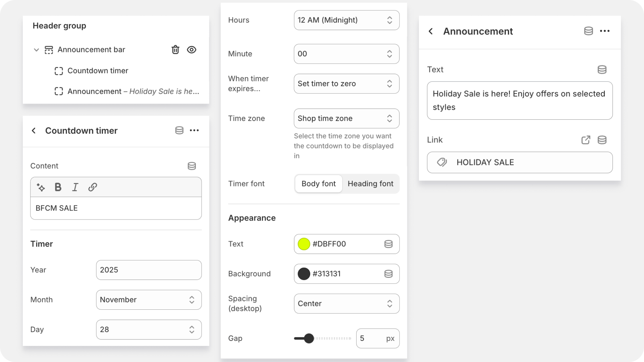Click the italic formatting button in Content editor
The width and height of the screenshot is (644, 362).
[75, 187]
